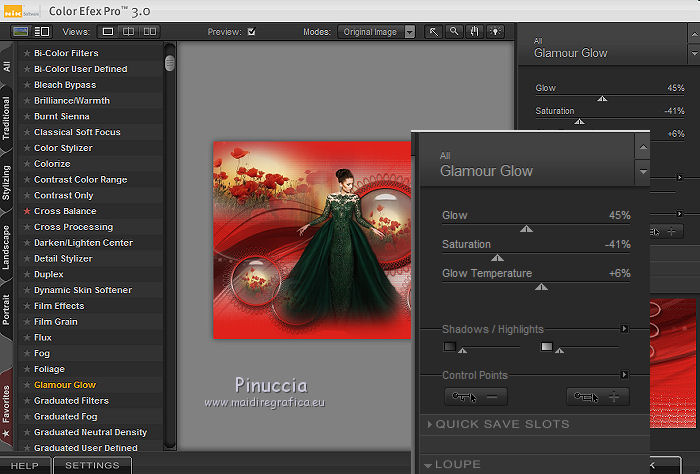This screenshot has width=700, height=474.
Task: Open the Stylizing filter category tab
Action: coord(7,183)
